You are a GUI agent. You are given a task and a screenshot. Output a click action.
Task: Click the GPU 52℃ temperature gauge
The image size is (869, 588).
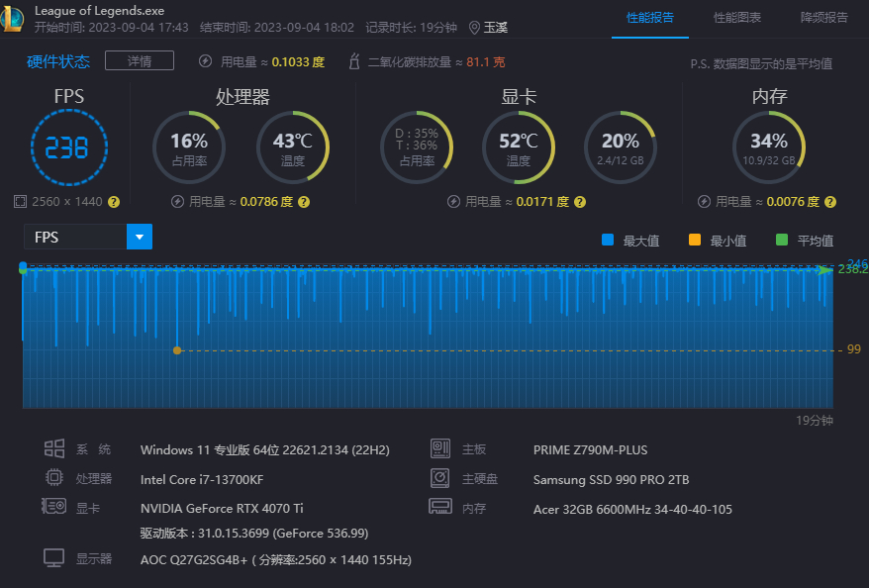pyautogui.click(x=519, y=147)
